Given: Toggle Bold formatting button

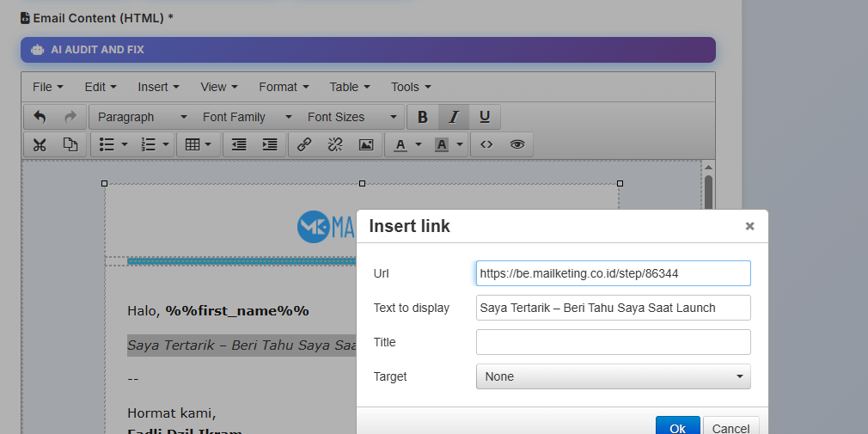Looking at the screenshot, I should [423, 117].
